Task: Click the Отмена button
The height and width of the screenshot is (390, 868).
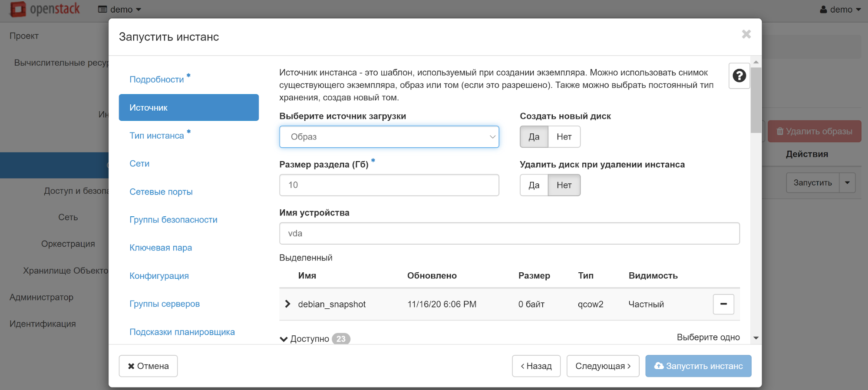Action: (x=148, y=366)
